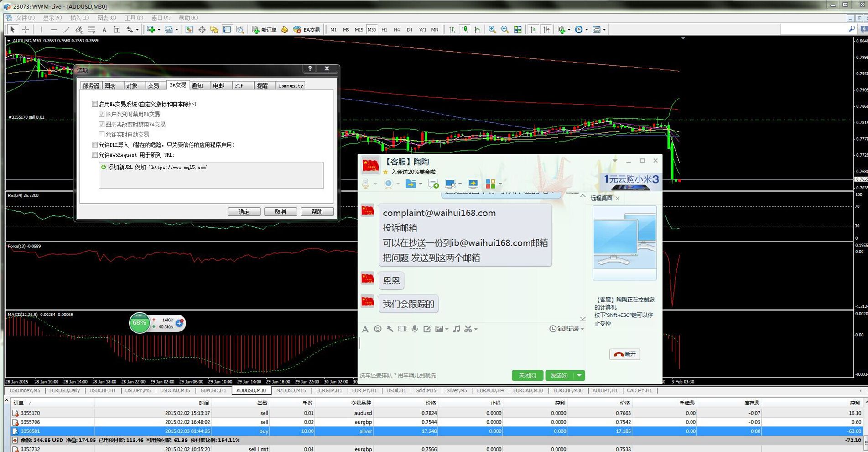This screenshot has width=868, height=452.
Task: Toggle disable EA when chart profile changes
Action: coord(102,124)
